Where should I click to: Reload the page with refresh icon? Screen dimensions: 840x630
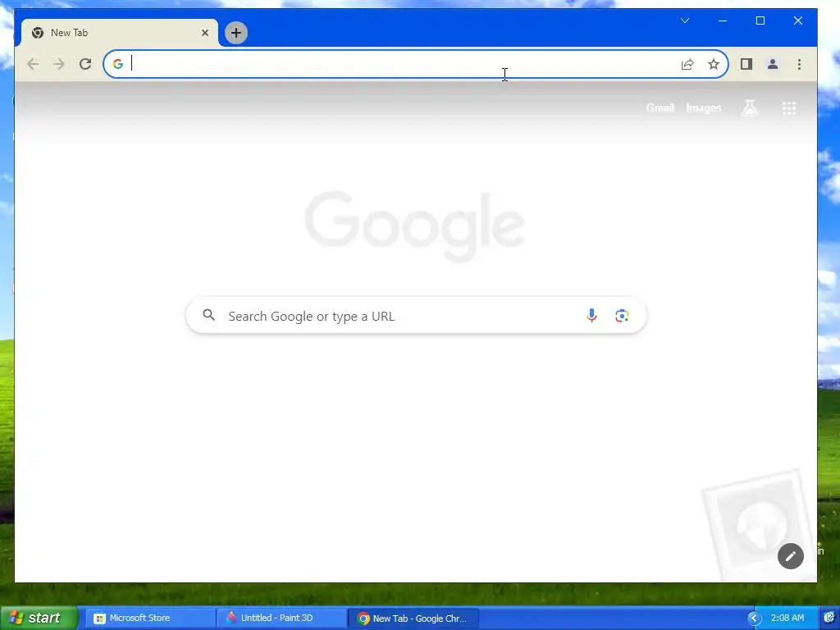[85, 64]
